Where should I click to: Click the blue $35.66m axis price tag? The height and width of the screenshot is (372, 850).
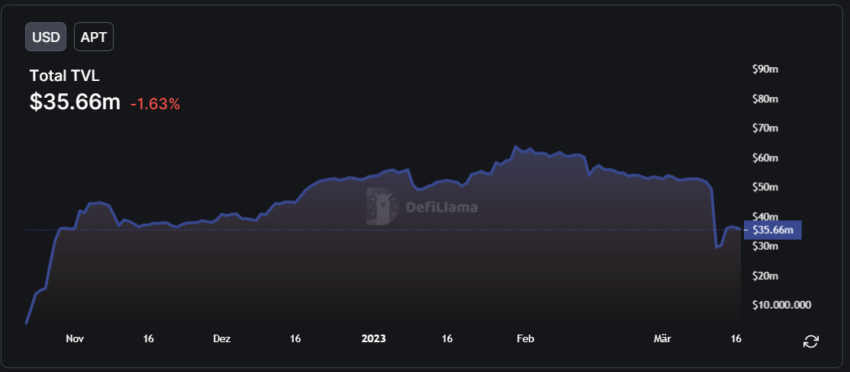click(x=773, y=230)
